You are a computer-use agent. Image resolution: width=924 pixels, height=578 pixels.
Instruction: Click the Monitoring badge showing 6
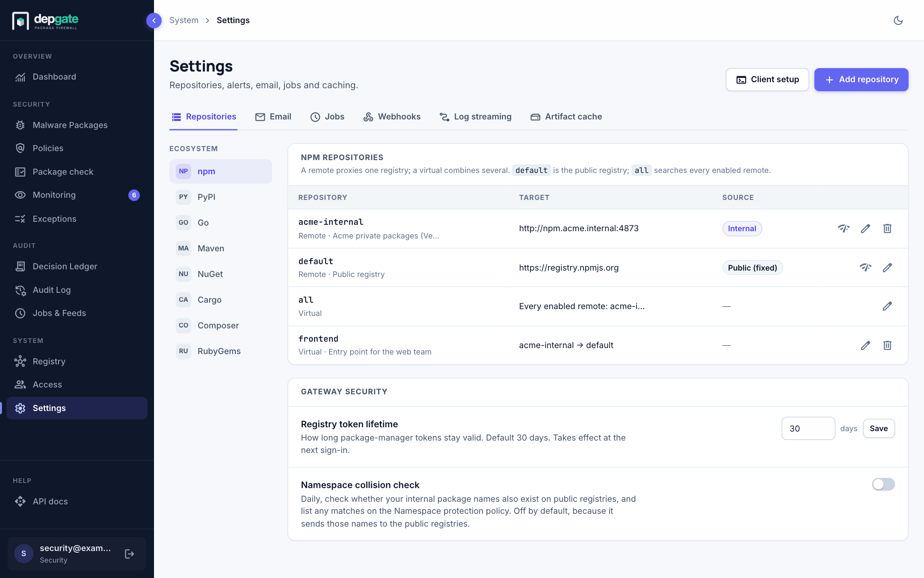pyautogui.click(x=134, y=195)
